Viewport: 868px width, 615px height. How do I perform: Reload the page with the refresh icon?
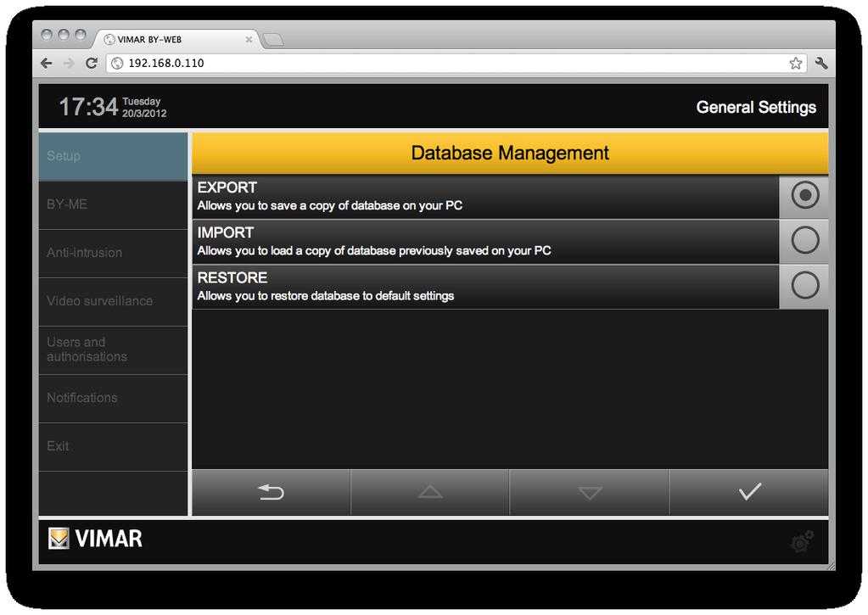click(92, 63)
